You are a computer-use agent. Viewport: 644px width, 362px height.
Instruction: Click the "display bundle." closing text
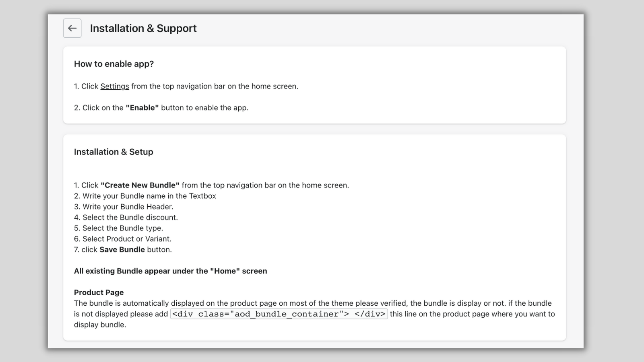pyautogui.click(x=100, y=325)
